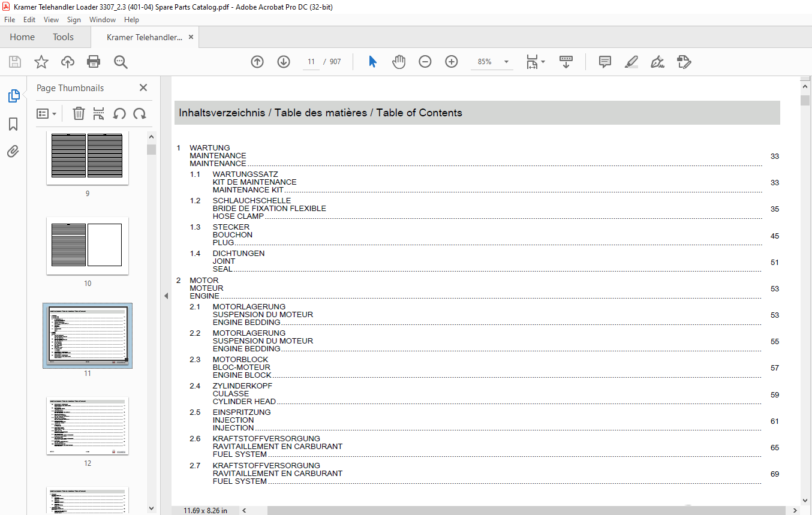Go to the previous page with the up arrow
The image size is (812, 515).
coord(257,62)
